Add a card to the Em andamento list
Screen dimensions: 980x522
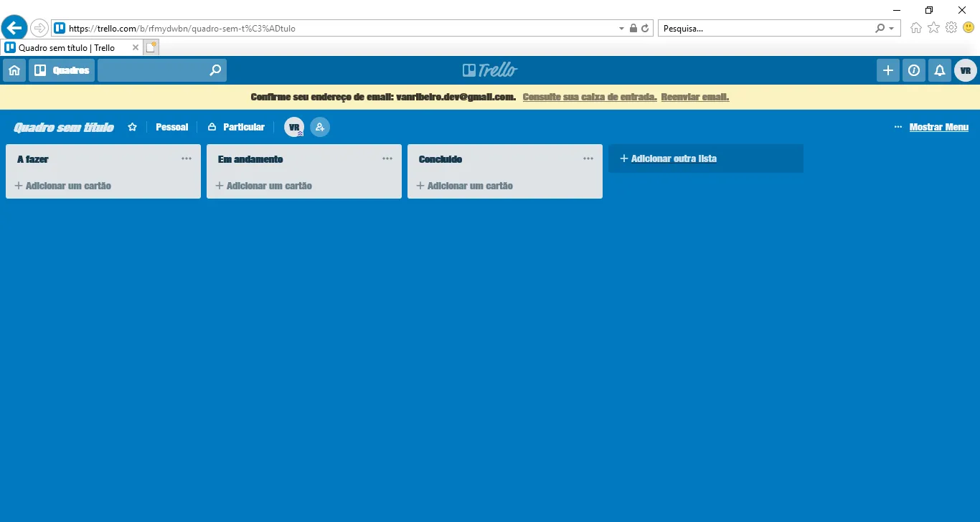click(264, 186)
